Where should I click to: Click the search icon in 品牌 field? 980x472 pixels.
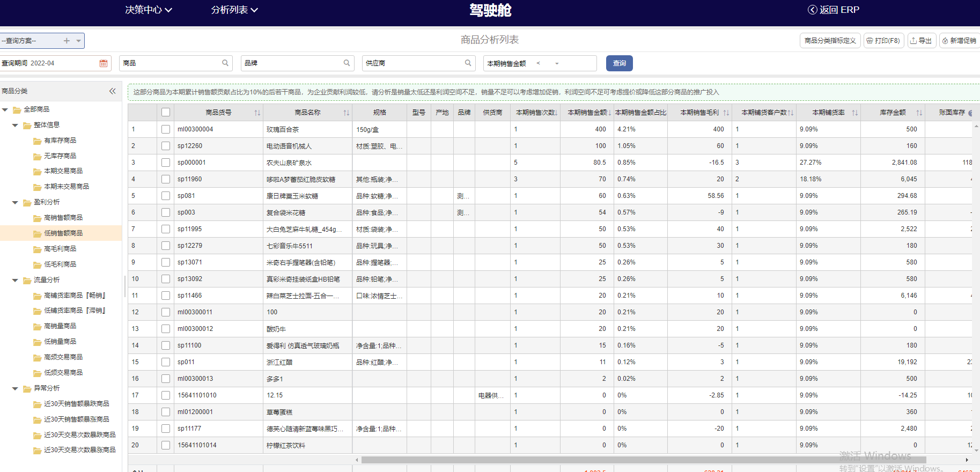pos(347,63)
